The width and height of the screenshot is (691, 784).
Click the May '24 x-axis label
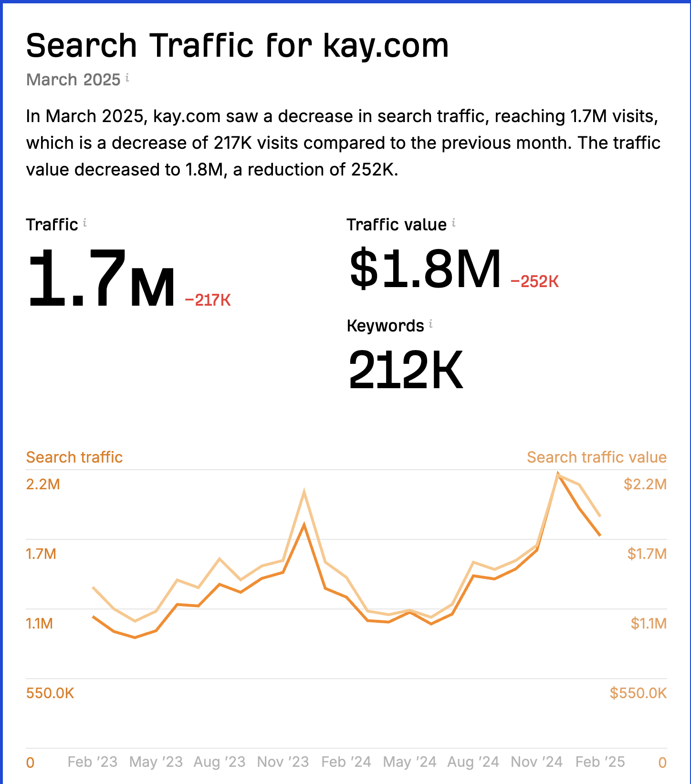click(x=410, y=762)
